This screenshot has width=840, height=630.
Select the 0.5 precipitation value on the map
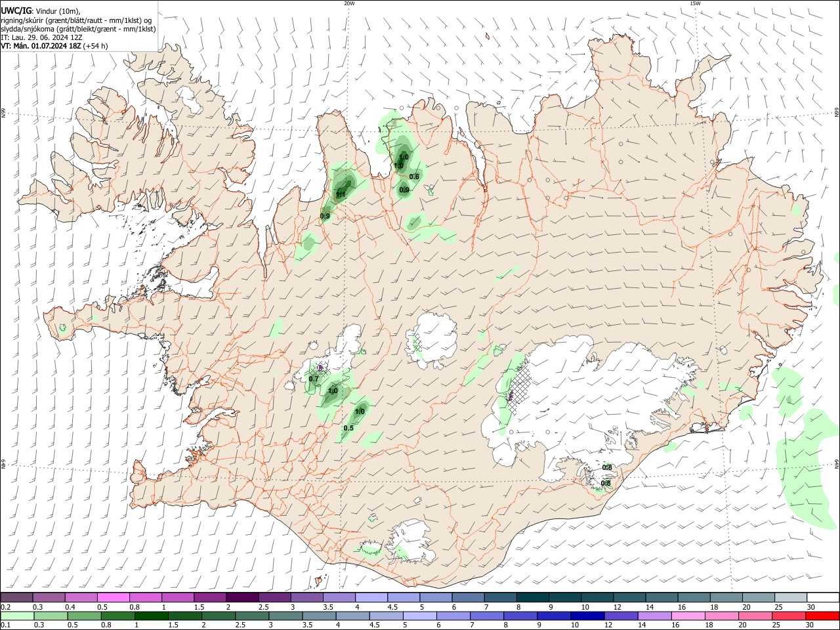click(x=348, y=429)
